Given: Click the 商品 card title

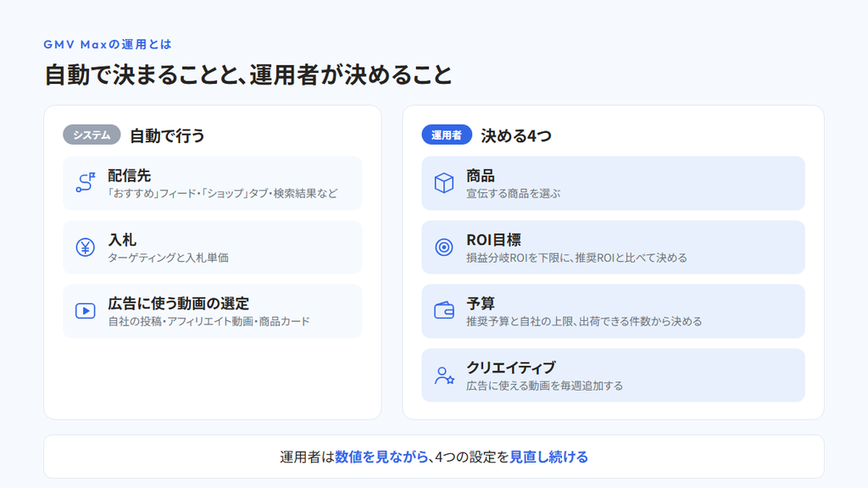Looking at the screenshot, I should (x=481, y=176).
